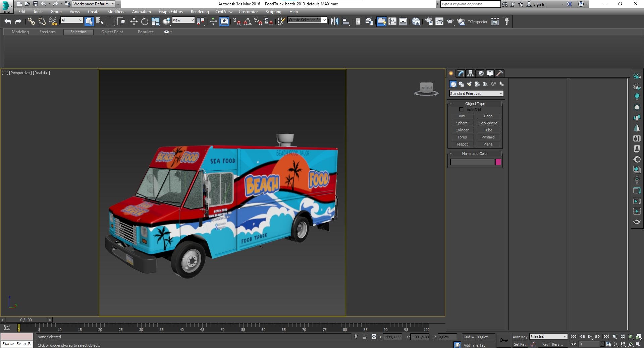Click the time slider showing 0 / 100
644x348 pixels.
tap(26, 320)
